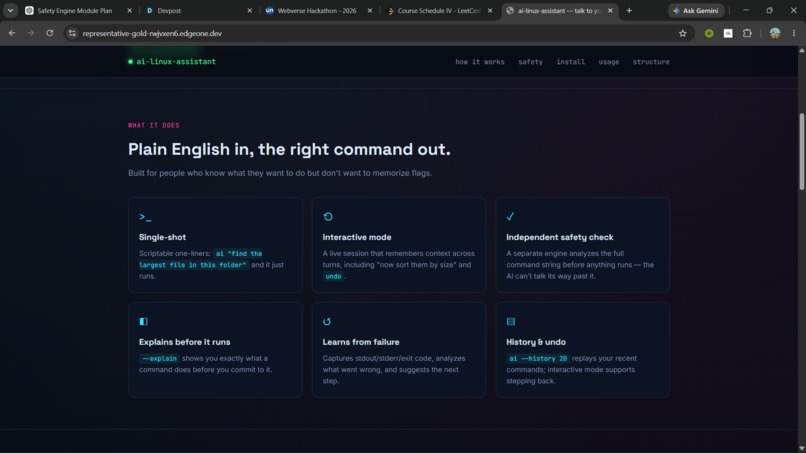Screen dimensions: 806x453
Task: Click the 'Explains before it runs' title
Action: 185,342
